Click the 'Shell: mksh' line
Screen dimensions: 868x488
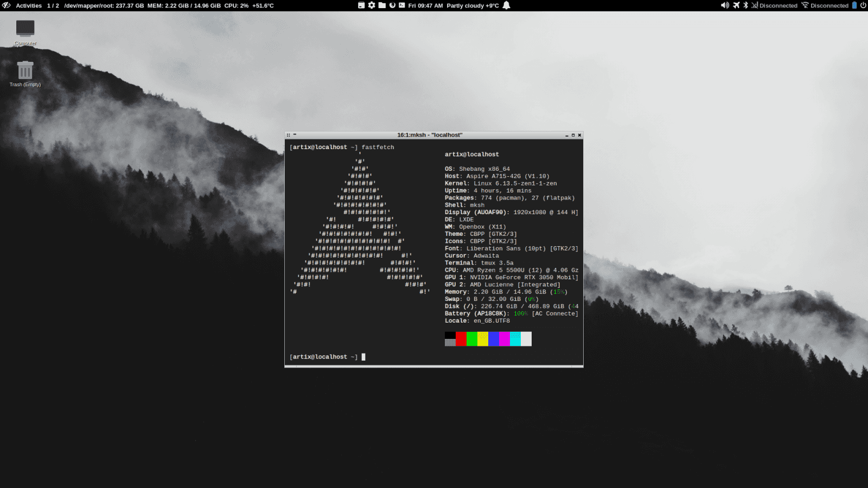[x=465, y=205]
